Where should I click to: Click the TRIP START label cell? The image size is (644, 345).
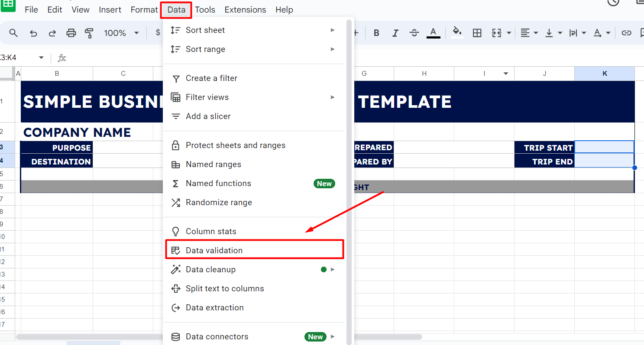pyautogui.click(x=544, y=148)
